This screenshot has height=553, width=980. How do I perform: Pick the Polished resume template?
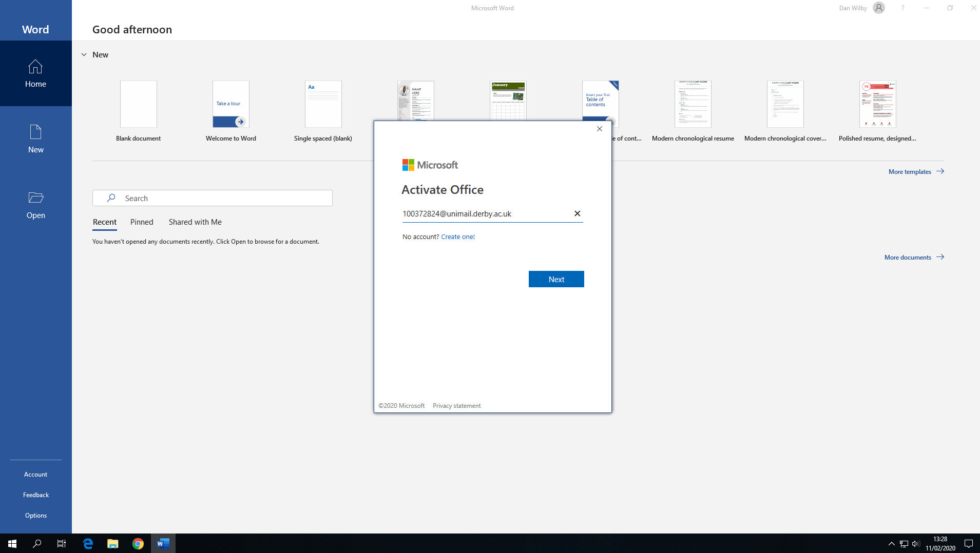coord(878,111)
